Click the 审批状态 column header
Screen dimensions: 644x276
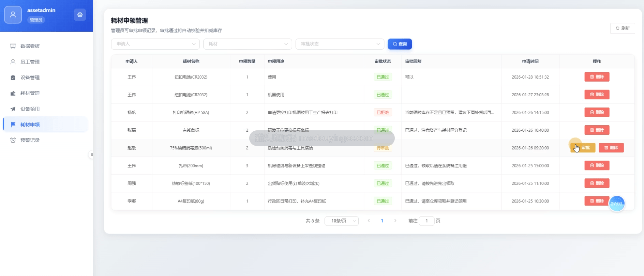pyautogui.click(x=383, y=62)
